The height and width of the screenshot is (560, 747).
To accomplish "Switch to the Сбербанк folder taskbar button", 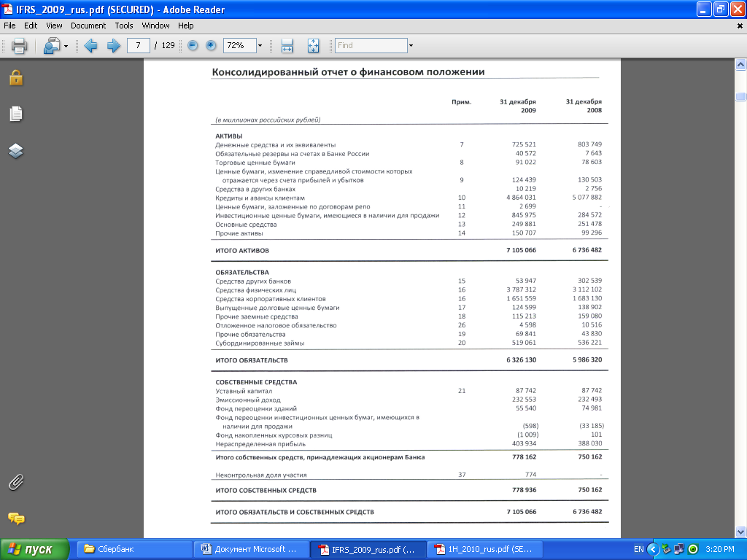I will pos(135,550).
